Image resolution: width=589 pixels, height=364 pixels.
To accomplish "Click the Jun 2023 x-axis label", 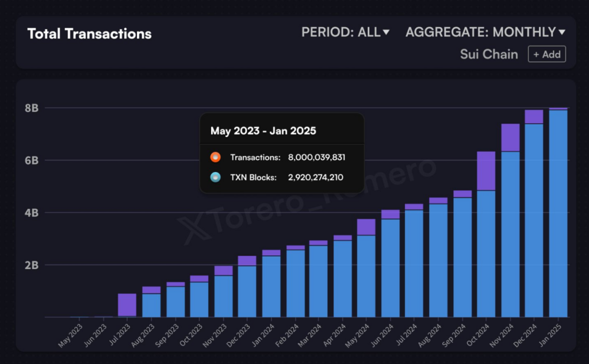I will (x=95, y=335).
